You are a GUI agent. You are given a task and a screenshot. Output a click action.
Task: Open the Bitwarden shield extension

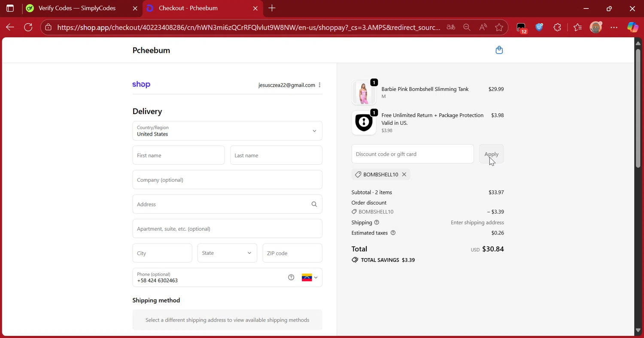pyautogui.click(x=540, y=27)
